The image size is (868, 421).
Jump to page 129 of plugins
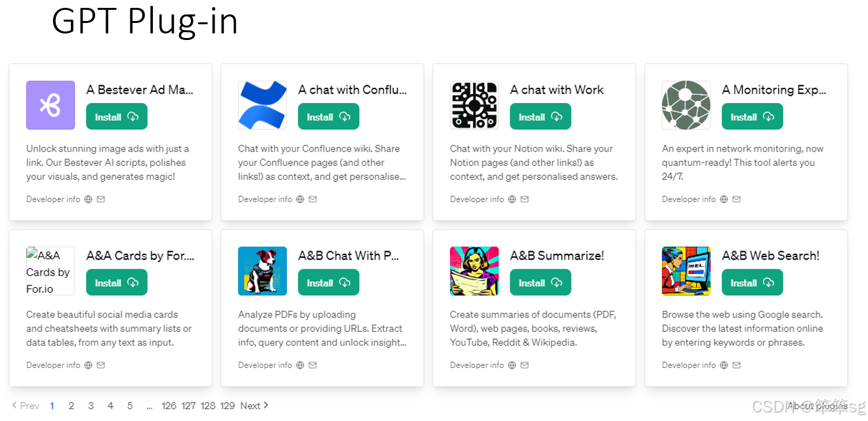click(x=228, y=406)
